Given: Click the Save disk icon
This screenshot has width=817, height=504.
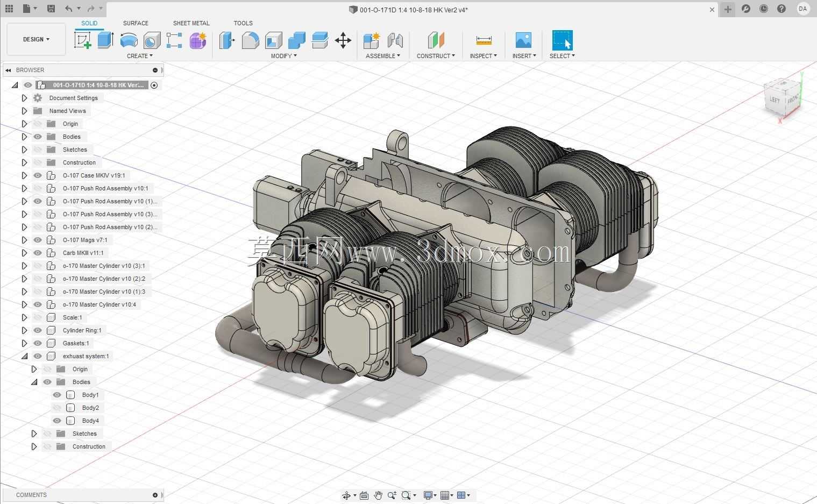Looking at the screenshot, I should point(51,9).
